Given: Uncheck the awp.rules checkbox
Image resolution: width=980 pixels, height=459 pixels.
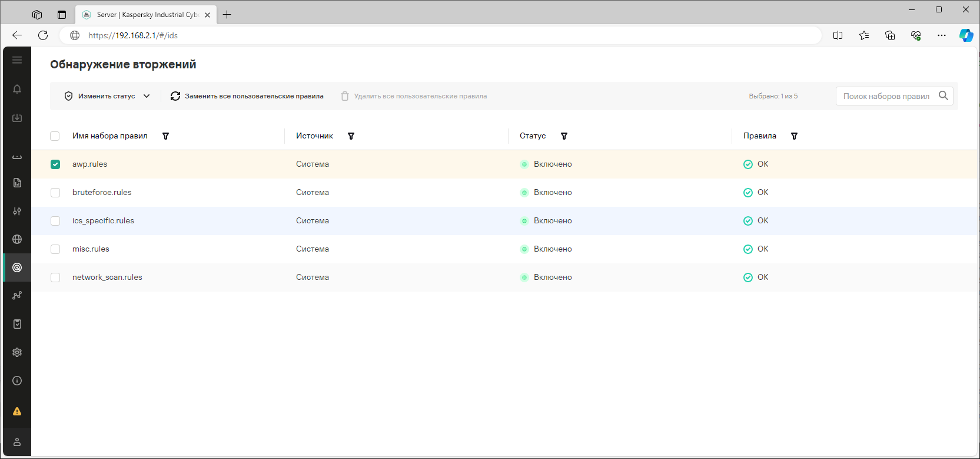Looking at the screenshot, I should pyautogui.click(x=55, y=164).
